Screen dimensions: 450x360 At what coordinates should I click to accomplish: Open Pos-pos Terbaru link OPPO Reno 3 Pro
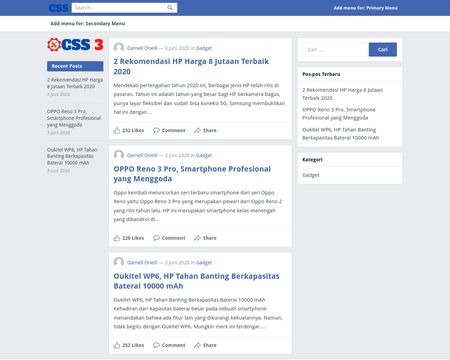339,114
